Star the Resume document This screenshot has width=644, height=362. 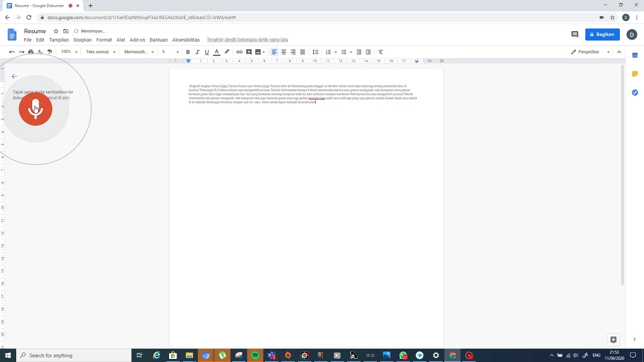pos(56,31)
